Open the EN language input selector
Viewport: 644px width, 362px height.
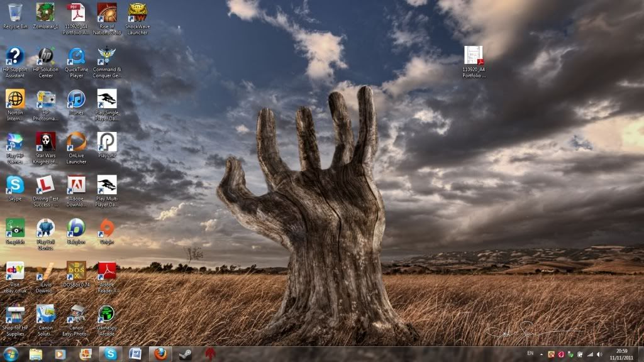point(530,354)
